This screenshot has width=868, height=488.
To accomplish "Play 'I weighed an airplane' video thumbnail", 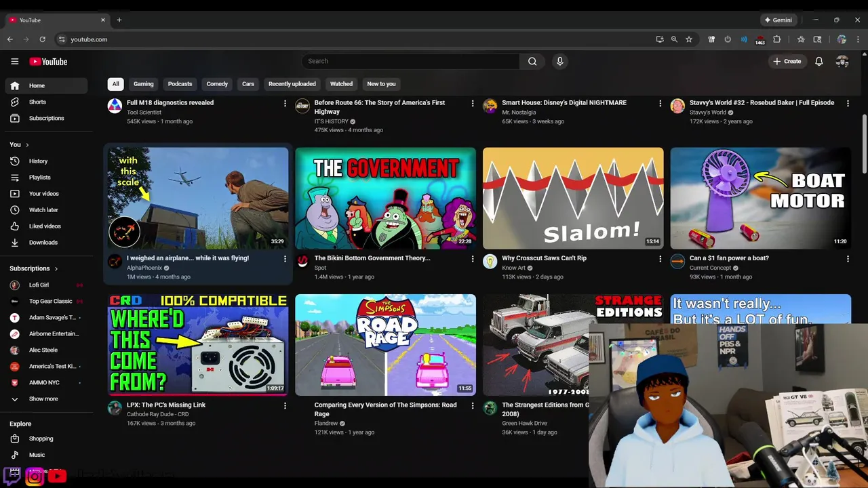I will (x=198, y=199).
